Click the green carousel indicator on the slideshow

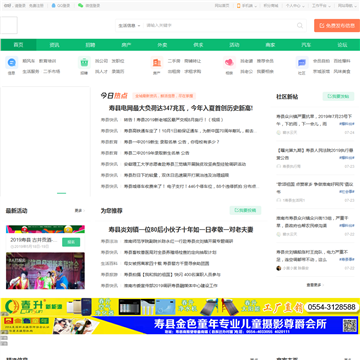61,193
